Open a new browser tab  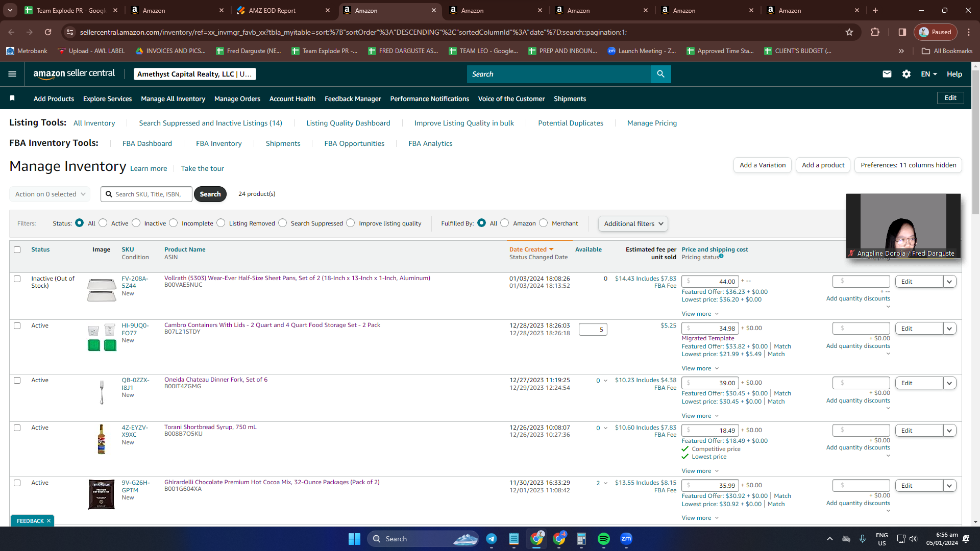tap(876, 10)
